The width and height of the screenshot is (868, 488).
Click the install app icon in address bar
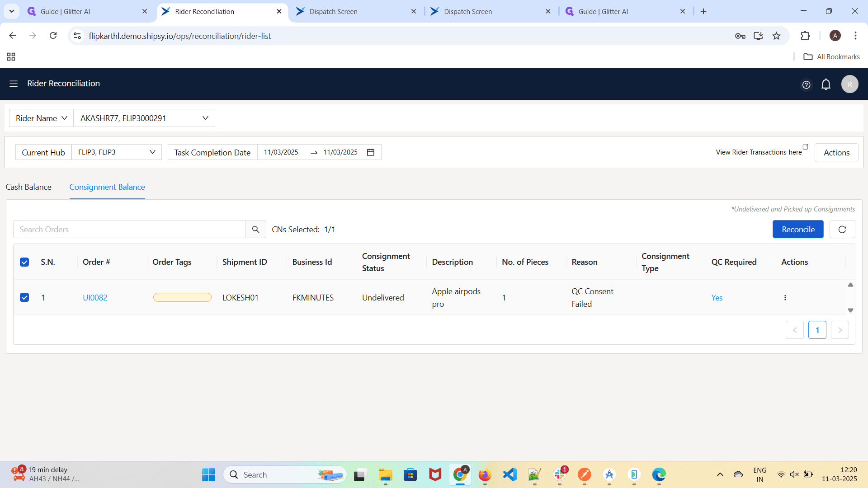click(758, 36)
